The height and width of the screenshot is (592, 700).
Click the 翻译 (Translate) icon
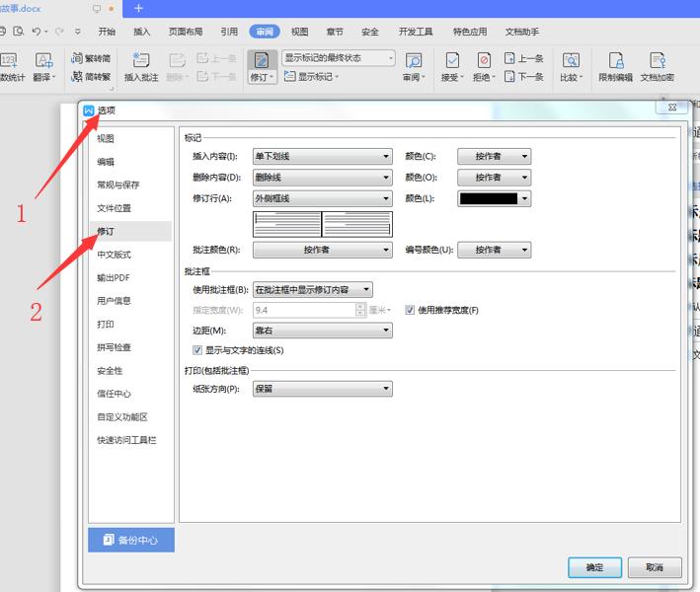[43, 66]
